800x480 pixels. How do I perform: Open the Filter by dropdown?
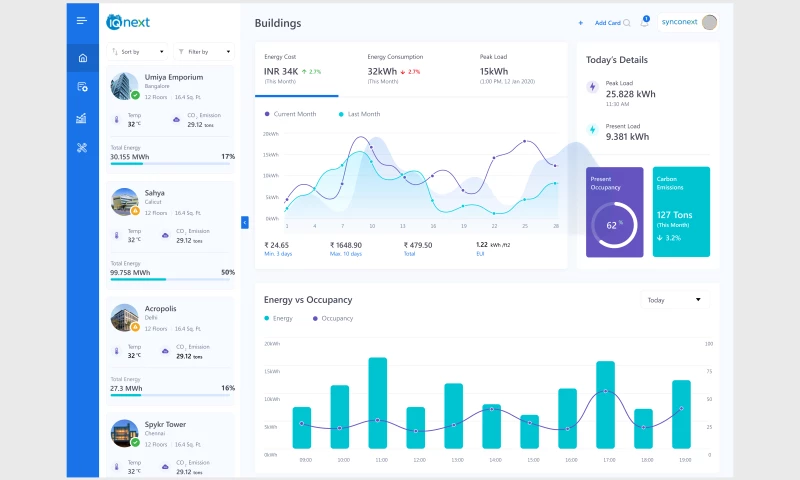pos(203,51)
